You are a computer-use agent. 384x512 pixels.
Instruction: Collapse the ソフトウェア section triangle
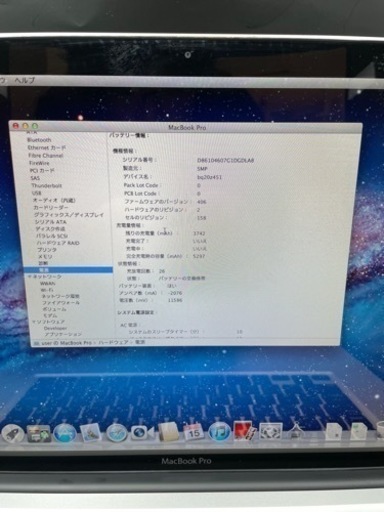coord(33,322)
